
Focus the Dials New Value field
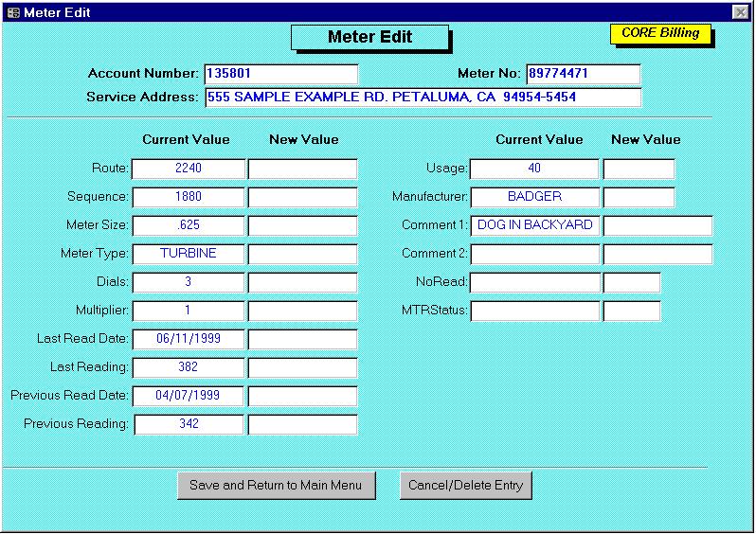click(x=303, y=283)
